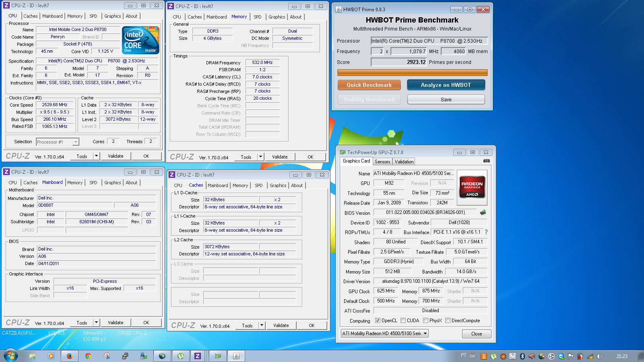This screenshot has width=644, height=362.
Task: Click the HWBOT Score field 2923.12
Action: click(399, 62)
